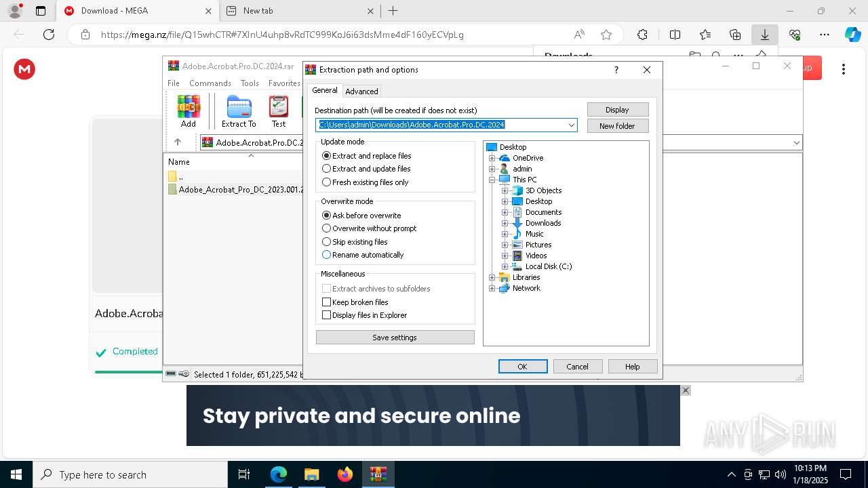Open Browser essentials icon
The width and height of the screenshot is (868, 488).
(x=795, y=35)
